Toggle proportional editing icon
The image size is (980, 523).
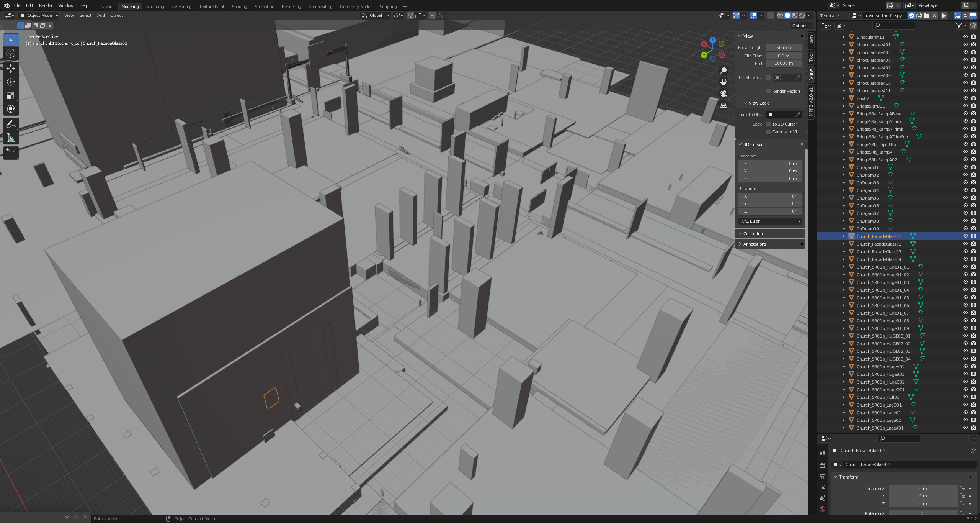432,15
